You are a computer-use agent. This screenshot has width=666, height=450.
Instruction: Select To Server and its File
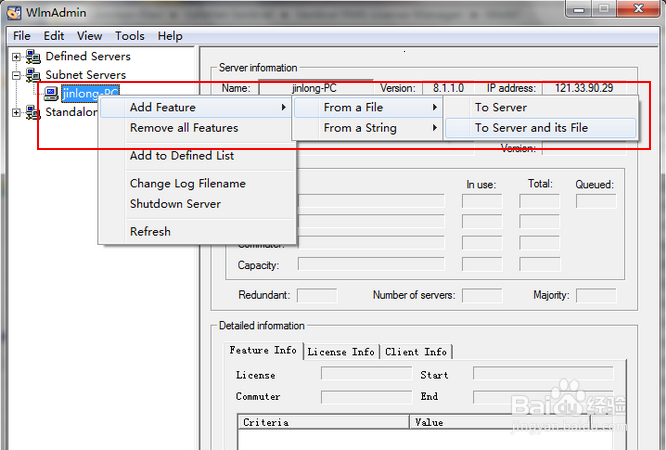click(x=540, y=128)
